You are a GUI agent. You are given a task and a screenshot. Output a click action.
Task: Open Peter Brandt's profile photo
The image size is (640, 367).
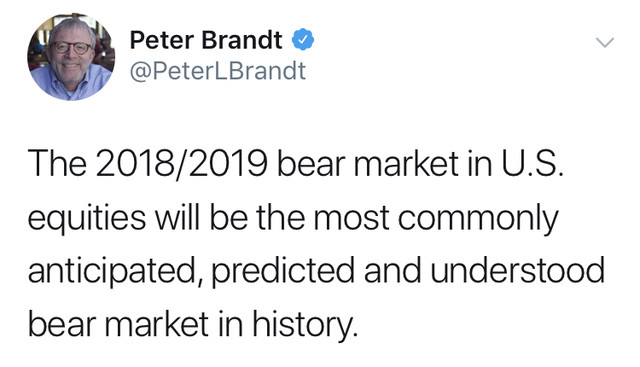tap(71, 57)
